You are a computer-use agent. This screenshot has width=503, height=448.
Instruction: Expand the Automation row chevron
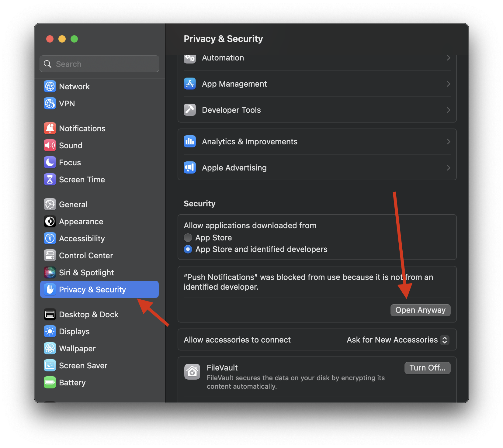point(448,58)
